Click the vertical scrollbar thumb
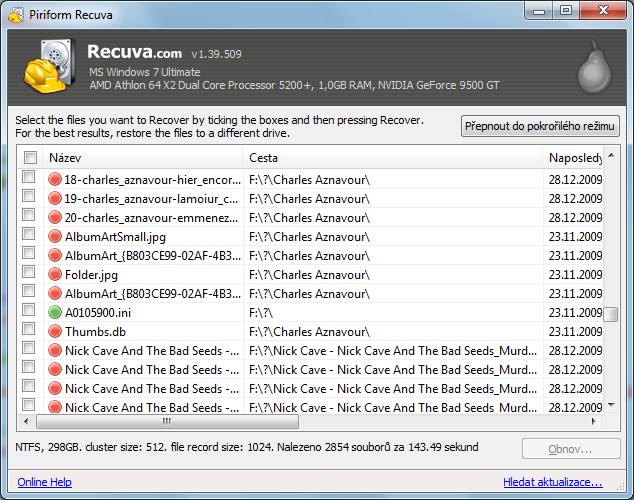The image size is (635, 500). click(611, 314)
